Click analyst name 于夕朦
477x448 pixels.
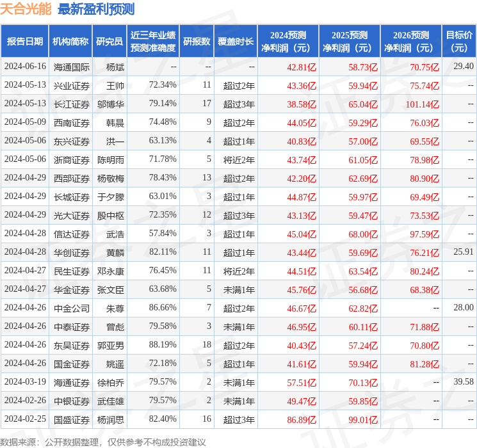(111, 196)
